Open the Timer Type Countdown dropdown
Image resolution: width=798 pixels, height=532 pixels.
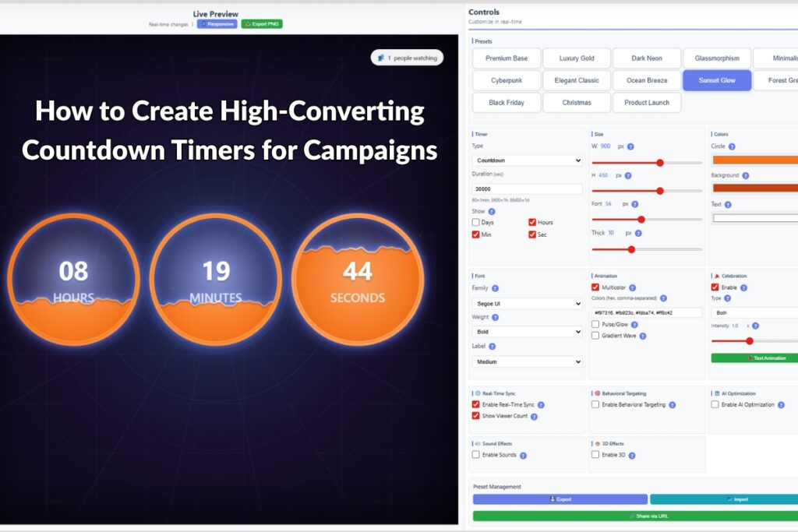[527, 160]
